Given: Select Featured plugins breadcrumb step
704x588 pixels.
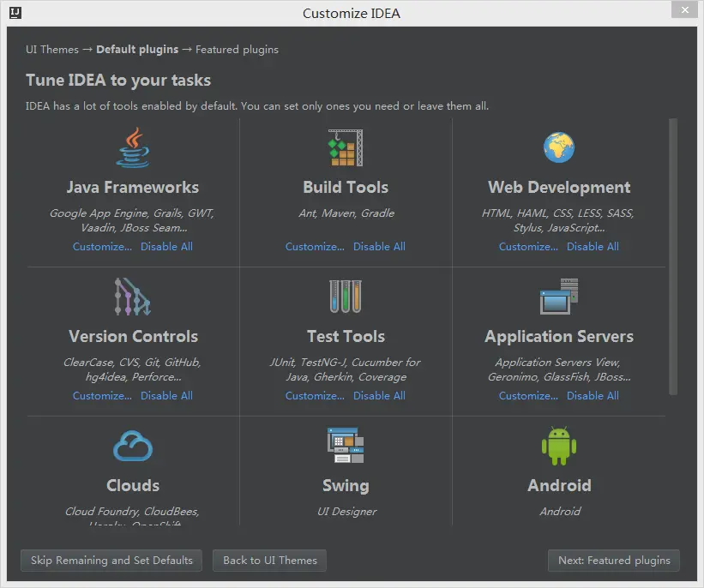Looking at the screenshot, I should click(237, 50).
